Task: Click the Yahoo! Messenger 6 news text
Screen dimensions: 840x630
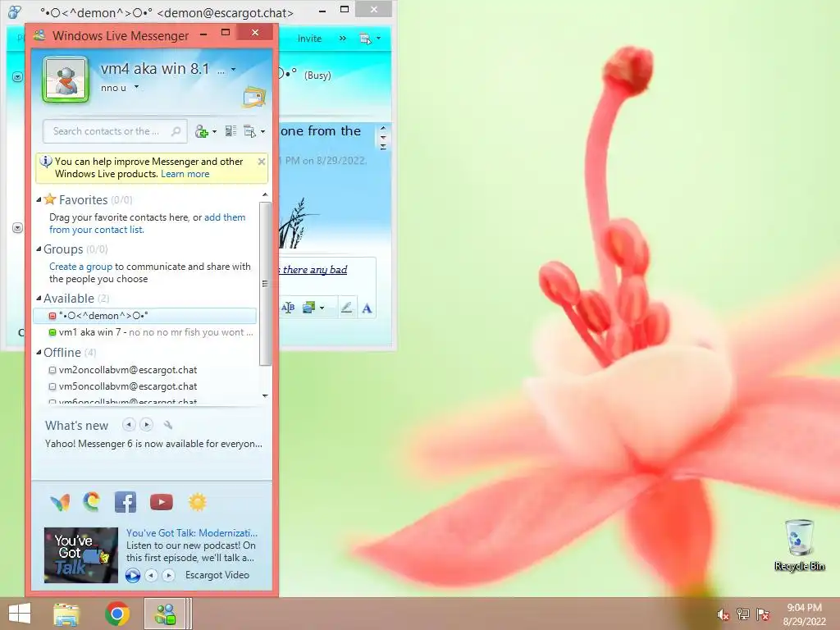Action: click(x=153, y=444)
